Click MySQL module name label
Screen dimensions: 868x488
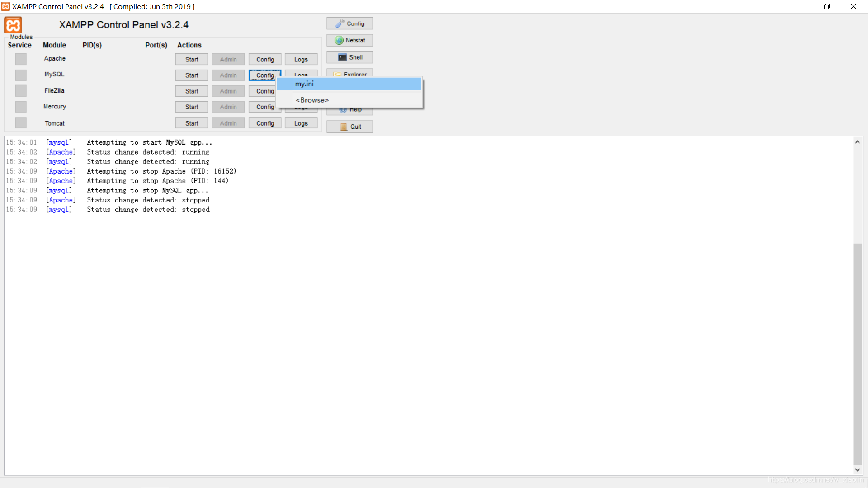pos(54,74)
